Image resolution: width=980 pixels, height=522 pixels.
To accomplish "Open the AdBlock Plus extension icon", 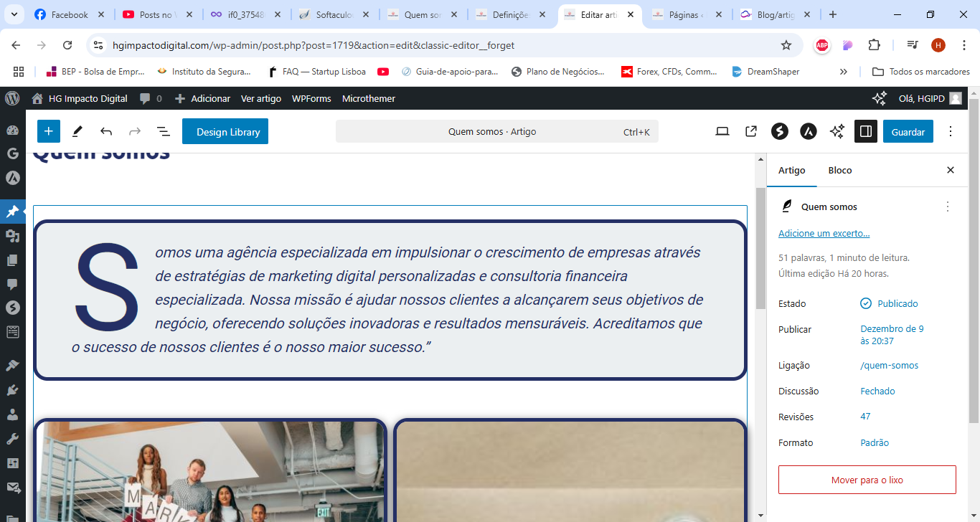I will pyautogui.click(x=822, y=45).
